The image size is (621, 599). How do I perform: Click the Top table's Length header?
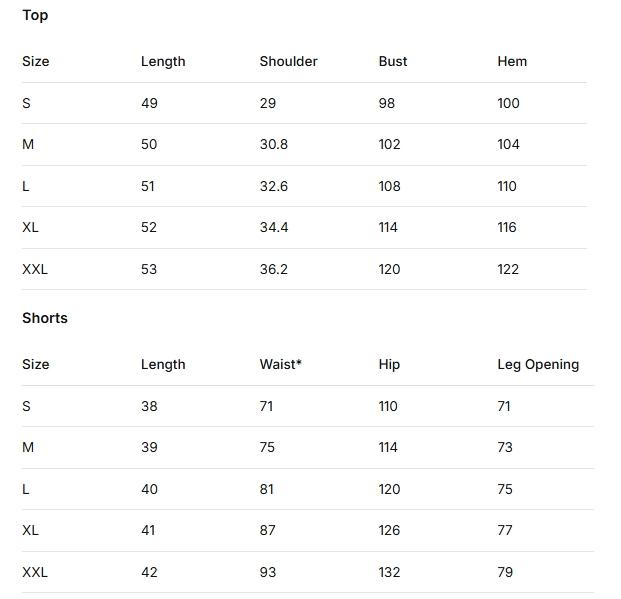(163, 61)
